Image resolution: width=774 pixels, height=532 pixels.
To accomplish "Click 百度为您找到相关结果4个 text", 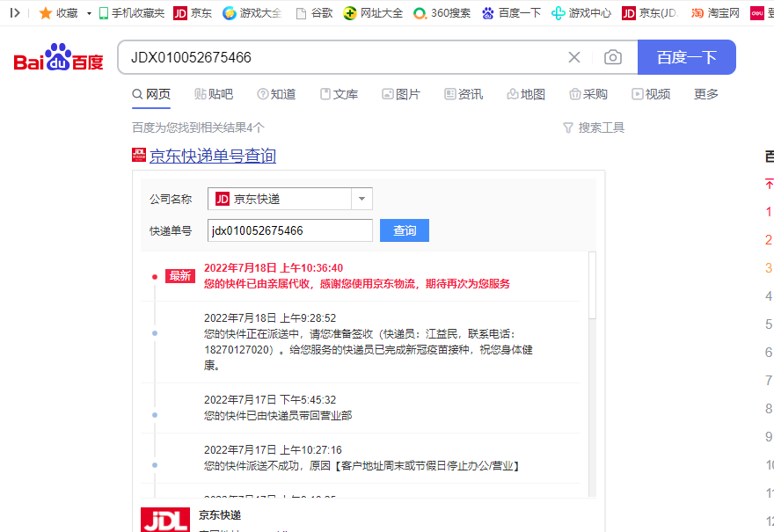I will coord(199,128).
